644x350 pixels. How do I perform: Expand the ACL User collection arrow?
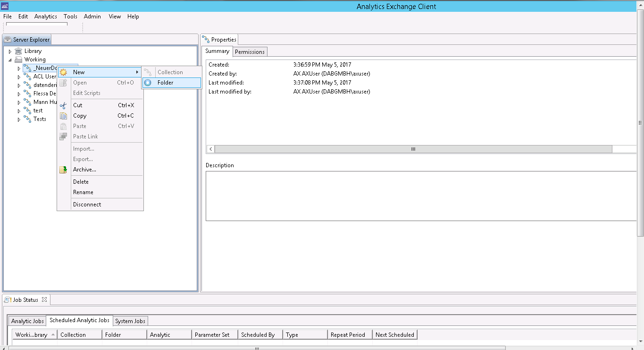click(19, 77)
